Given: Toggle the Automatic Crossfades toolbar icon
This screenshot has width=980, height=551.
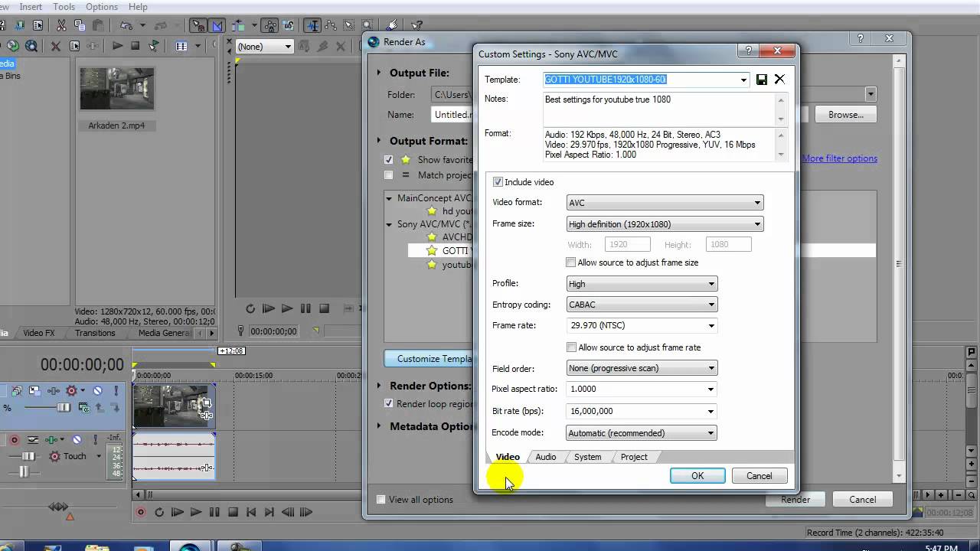Looking at the screenshot, I should click(217, 25).
